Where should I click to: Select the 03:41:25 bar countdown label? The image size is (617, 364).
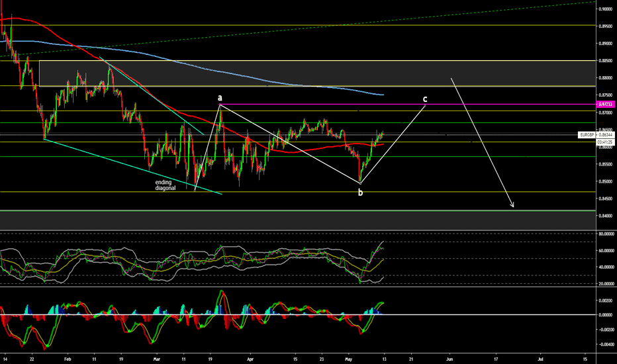tap(606, 142)
